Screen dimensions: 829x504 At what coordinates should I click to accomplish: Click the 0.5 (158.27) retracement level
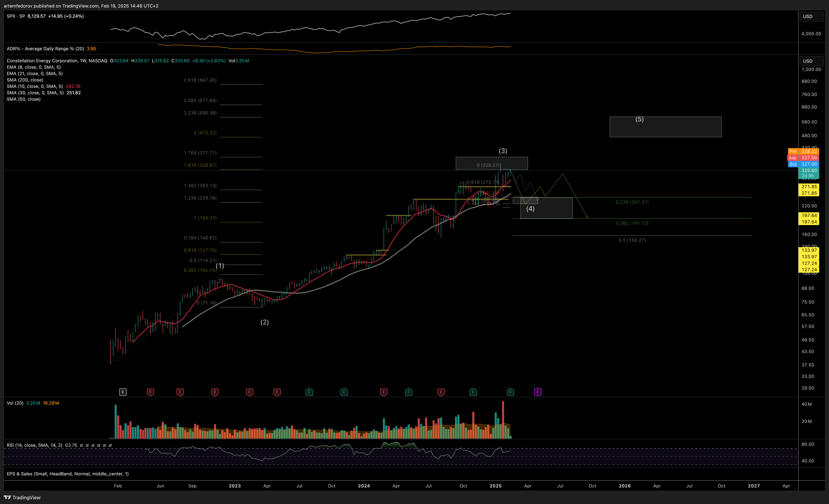(632, 240)
